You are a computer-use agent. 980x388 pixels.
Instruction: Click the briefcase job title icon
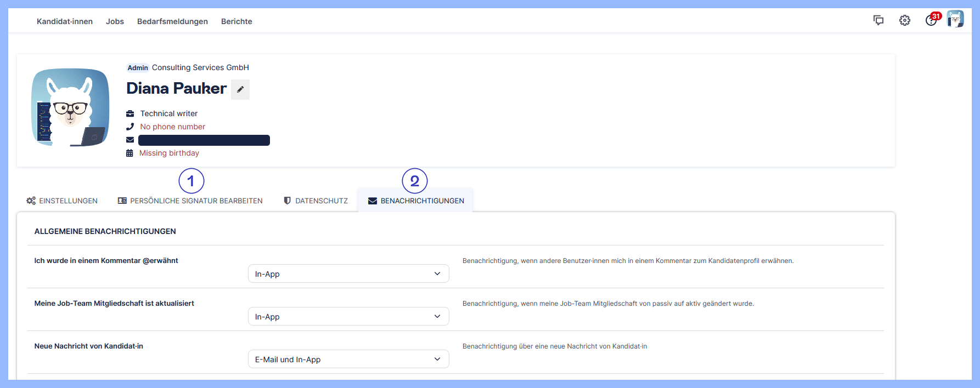(130, 113)
